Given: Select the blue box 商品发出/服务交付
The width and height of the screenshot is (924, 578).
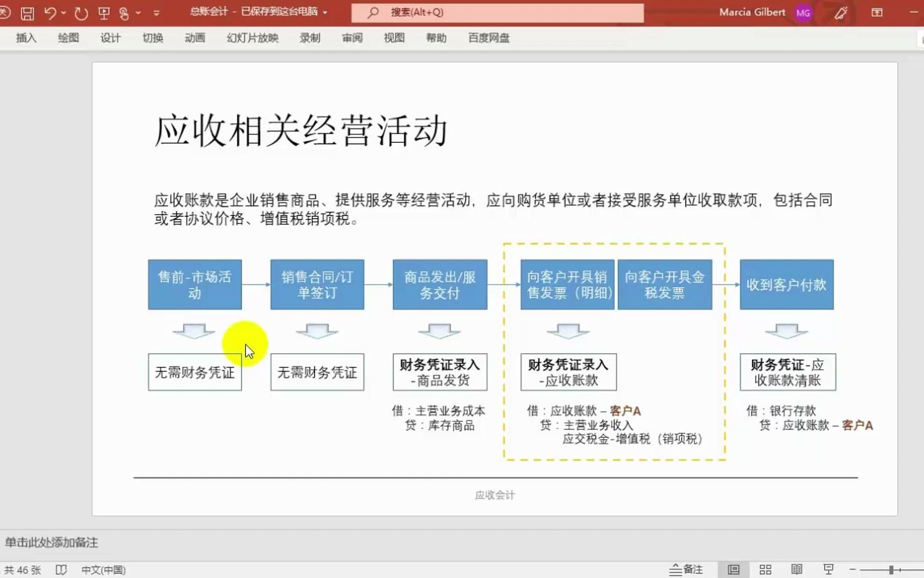Looking at the screenshot, I should coord(440,285).
